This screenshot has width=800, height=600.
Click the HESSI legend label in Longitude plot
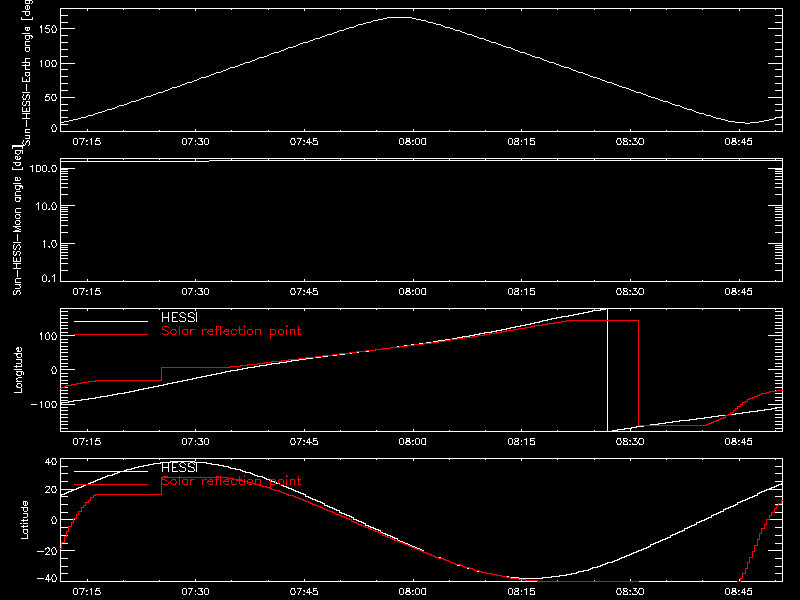179,317
